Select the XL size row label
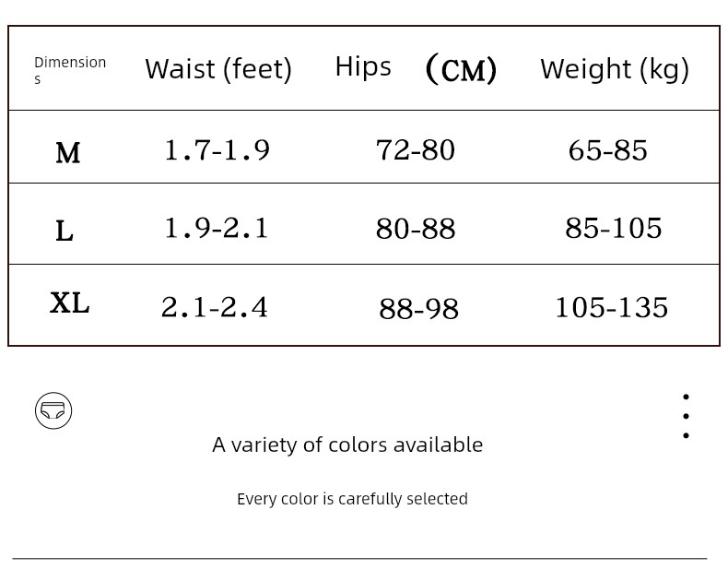Screen dimensions: 728x581 (70, 303)
